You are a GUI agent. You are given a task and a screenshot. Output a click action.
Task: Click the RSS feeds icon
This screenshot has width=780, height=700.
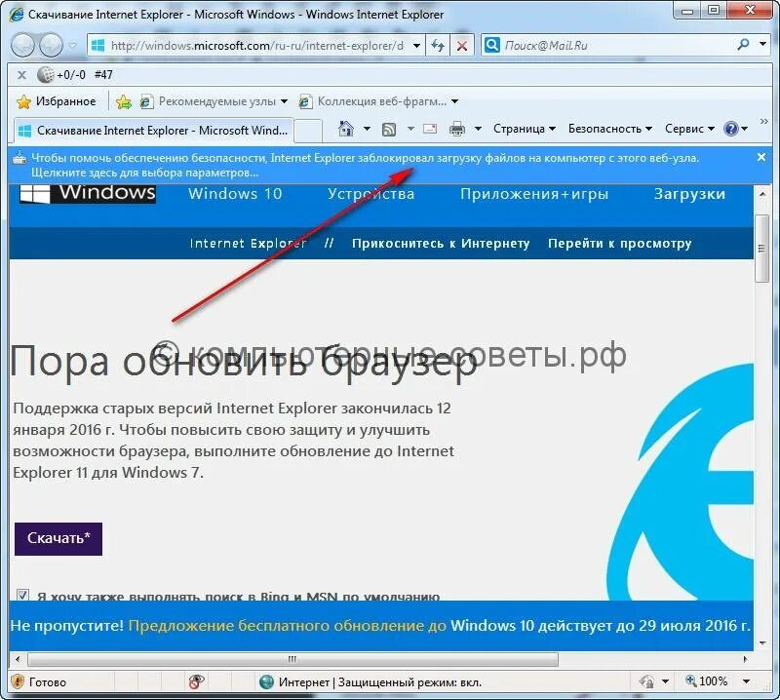(x=389, y=130)
